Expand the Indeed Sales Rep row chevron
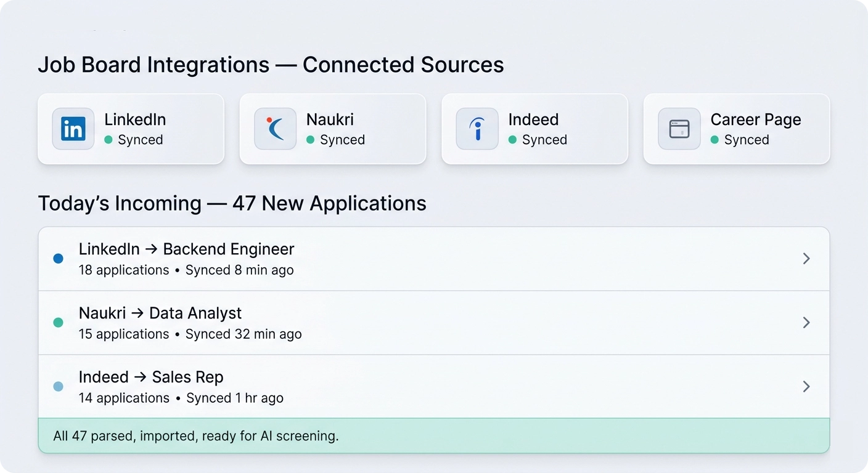Viewport: 868px width, 473px height. pos(806,387)
